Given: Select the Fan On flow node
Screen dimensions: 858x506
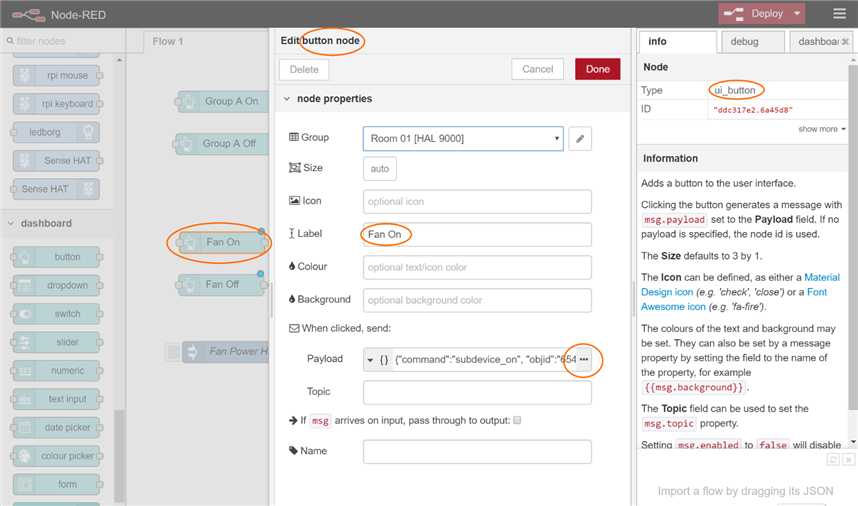Looking at the screenshot, I should pyautogui.click(x=222, y=242).
